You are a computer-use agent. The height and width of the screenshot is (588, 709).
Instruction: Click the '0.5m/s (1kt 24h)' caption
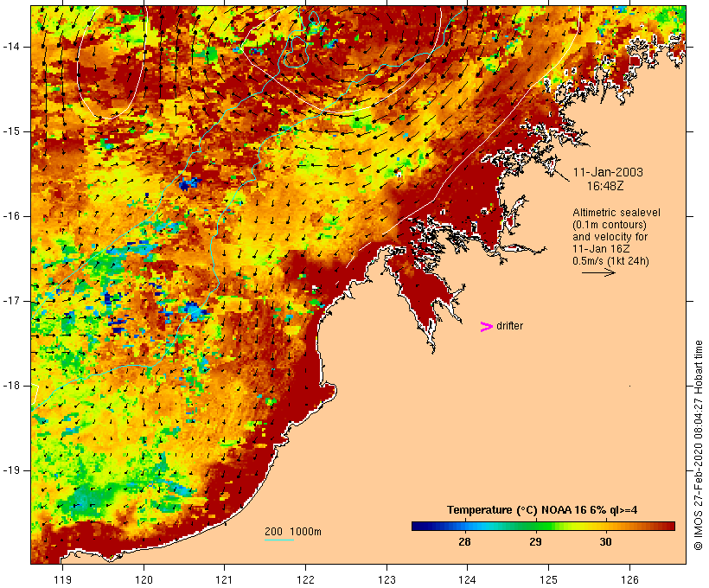coord(611,261)
